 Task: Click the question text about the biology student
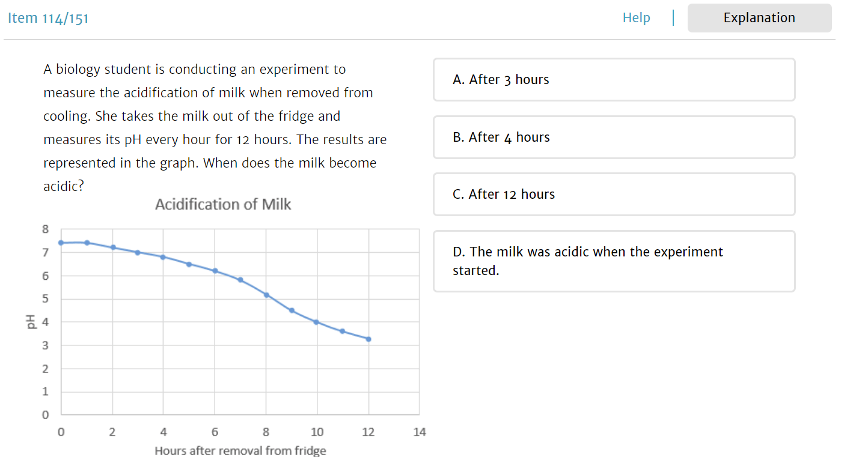(x=215, y=128)
